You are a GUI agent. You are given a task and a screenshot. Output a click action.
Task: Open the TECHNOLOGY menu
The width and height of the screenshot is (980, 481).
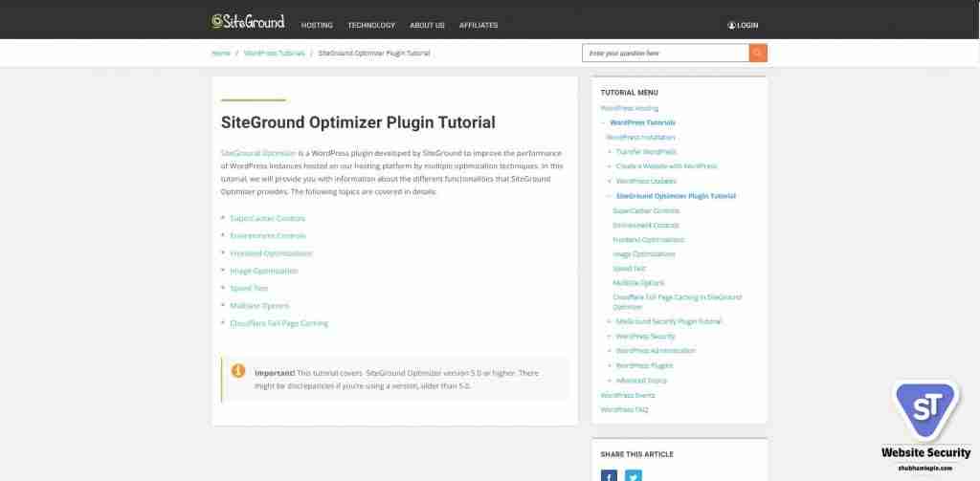(371, 26)
